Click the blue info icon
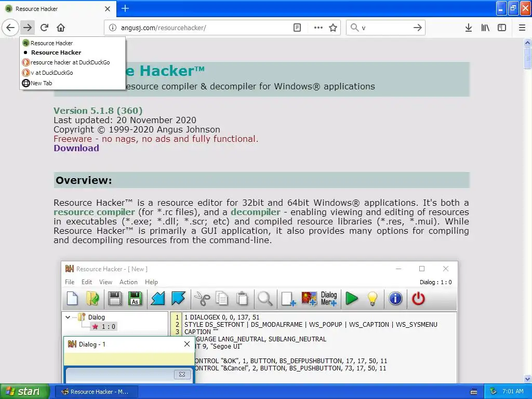The width and height of the screenshot is (532, 399). [x=395, y=299]
